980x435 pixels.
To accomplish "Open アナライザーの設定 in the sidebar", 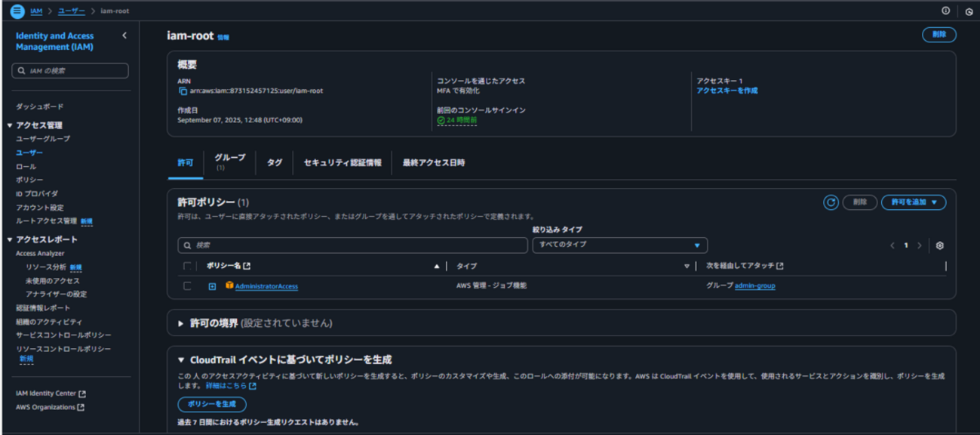I will 56,295.
